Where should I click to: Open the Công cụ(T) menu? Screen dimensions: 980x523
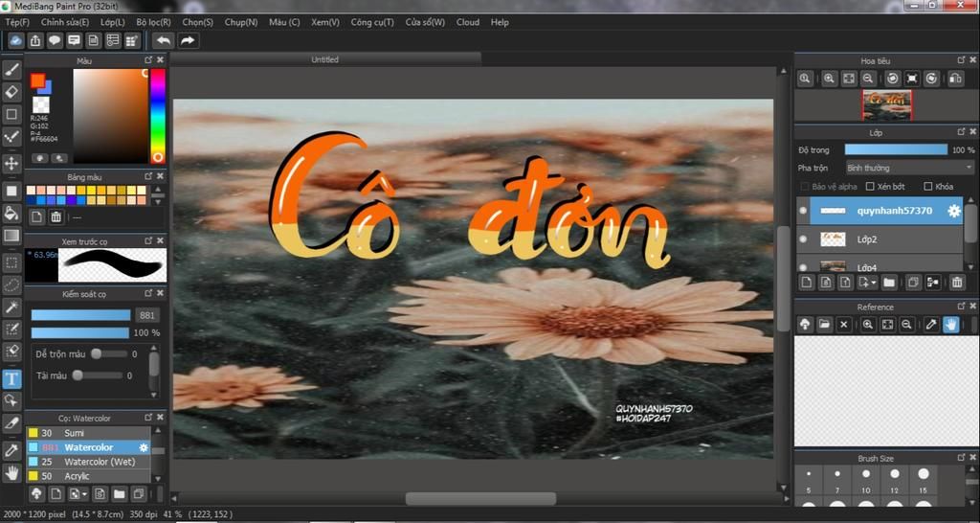tap(372, 22)
